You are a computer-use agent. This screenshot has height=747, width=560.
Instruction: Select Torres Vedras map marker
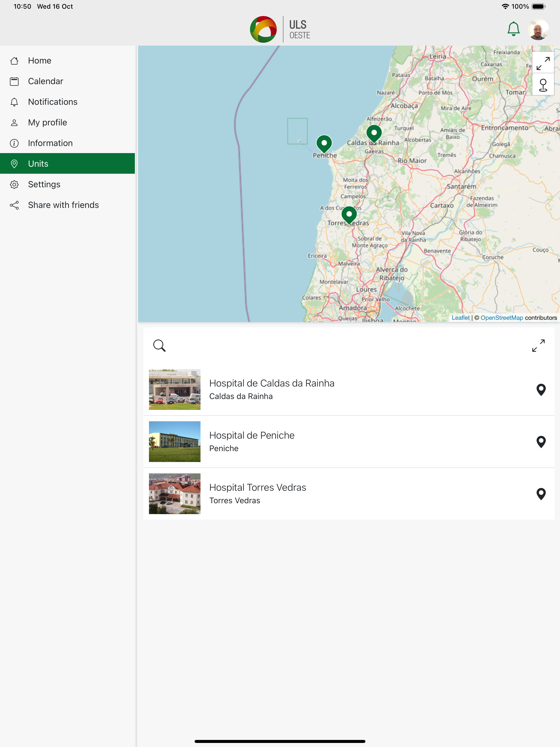click(349, 215)
